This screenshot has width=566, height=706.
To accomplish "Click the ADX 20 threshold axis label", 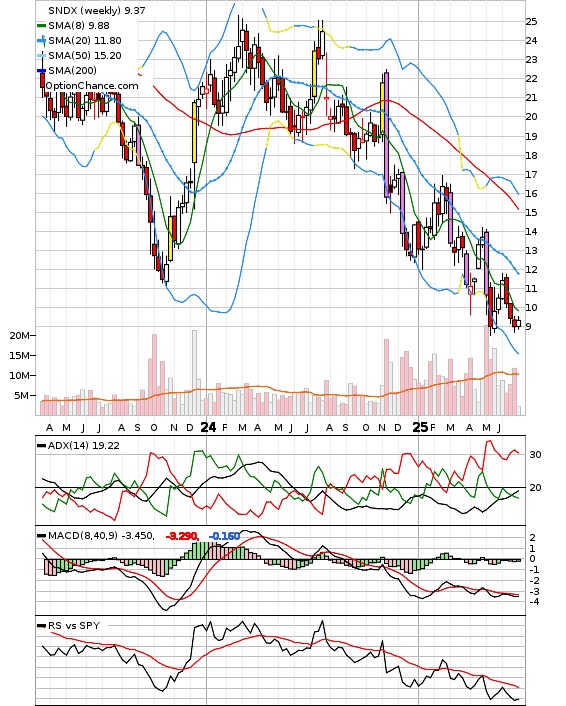I will click(x=535, y=487).
